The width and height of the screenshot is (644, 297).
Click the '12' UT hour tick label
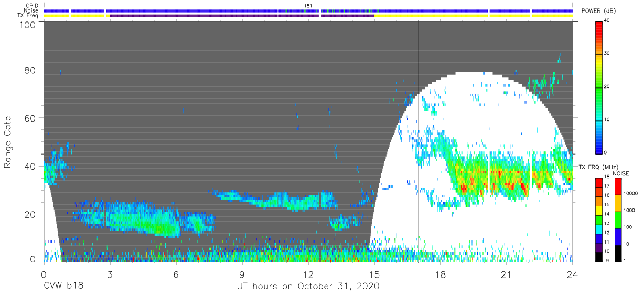point(308,274)
